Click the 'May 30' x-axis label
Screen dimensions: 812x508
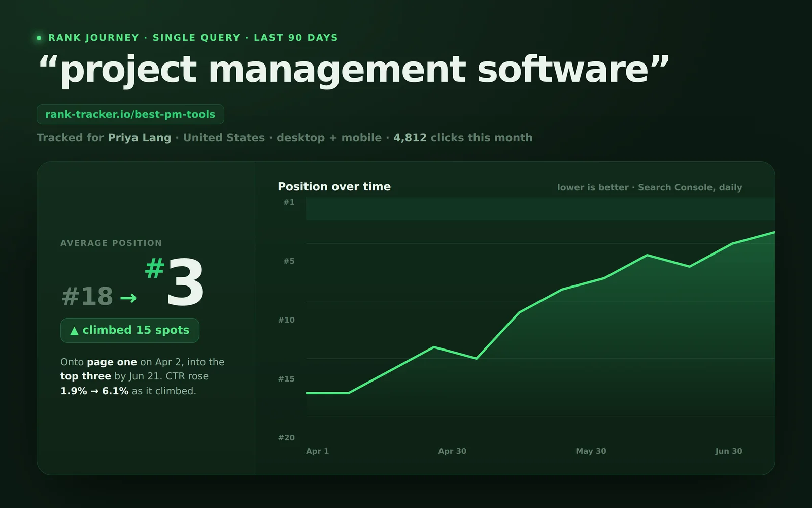591,451
